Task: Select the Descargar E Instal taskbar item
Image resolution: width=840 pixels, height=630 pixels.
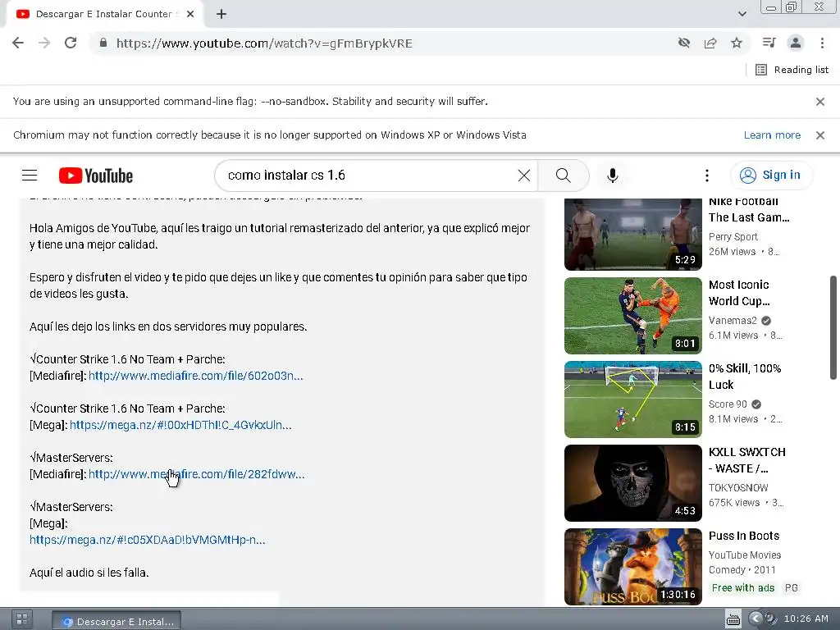Action: [x=116, y=622]
